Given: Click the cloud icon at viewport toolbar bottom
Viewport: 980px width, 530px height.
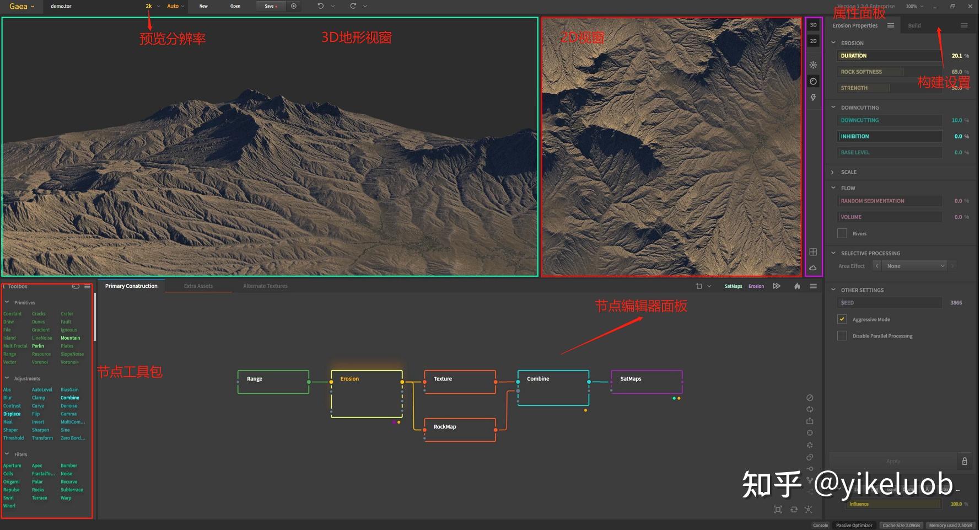Looking at the screenshot, I should point(813,267).
